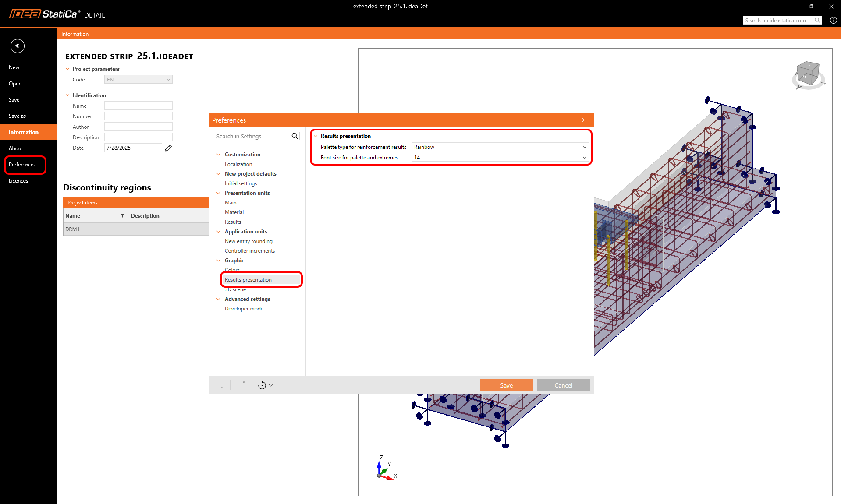This screenshot has width=841, height=504.
Task: Click the reset settings circular arrow icon
Action: 262,385
